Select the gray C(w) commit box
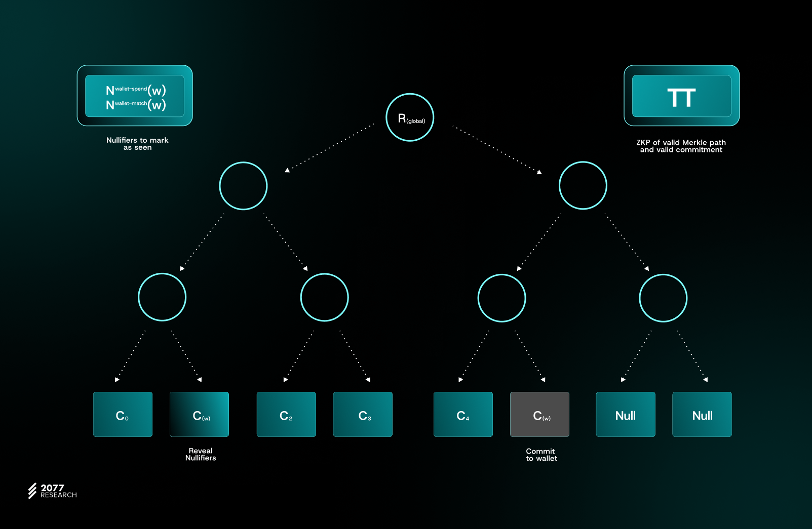 click(539, 414)
